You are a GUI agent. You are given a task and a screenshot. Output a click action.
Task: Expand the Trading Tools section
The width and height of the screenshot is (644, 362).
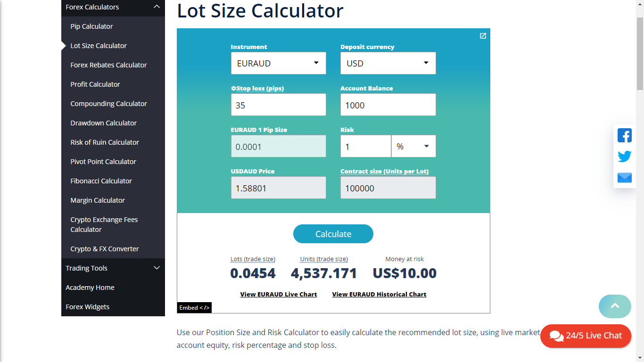157,268
